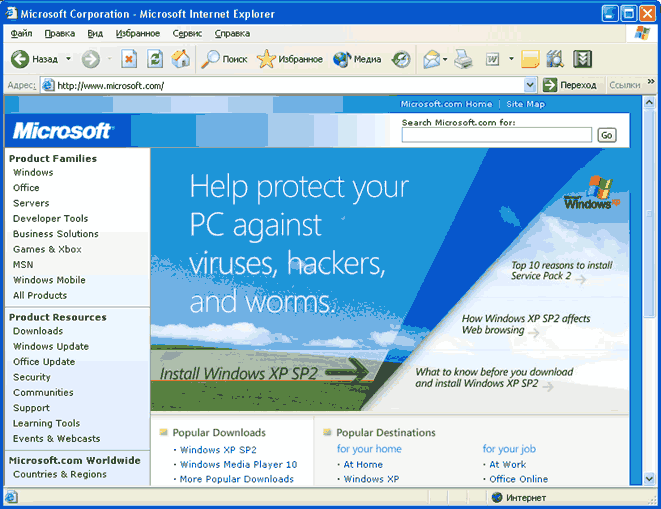
Task: Open Mail envelope icon
Action: click(x=432, y=59)
